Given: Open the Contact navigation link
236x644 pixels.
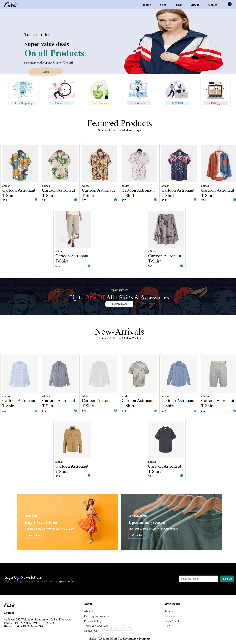Looking at the screenshot, I should (x=213, y=5).
